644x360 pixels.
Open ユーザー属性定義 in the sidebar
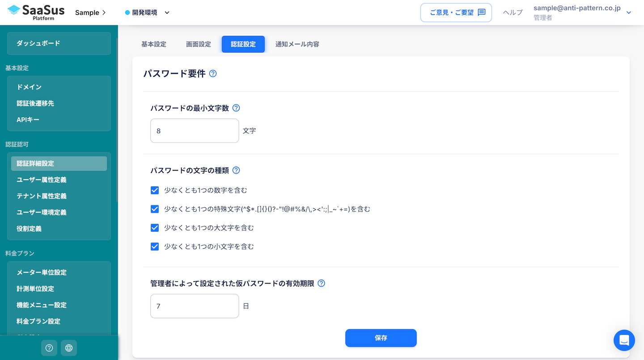click(42, 180)
